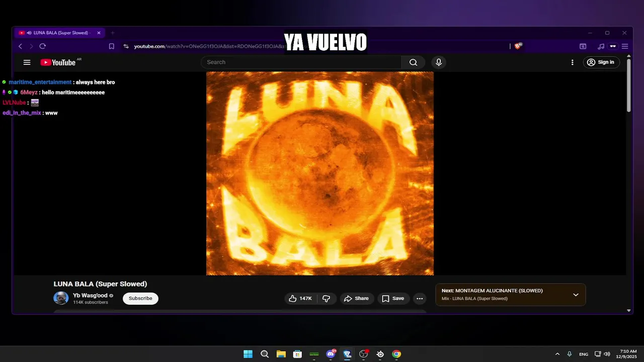
Task: Open the Windows Start menu
Action: coord(248,354)
